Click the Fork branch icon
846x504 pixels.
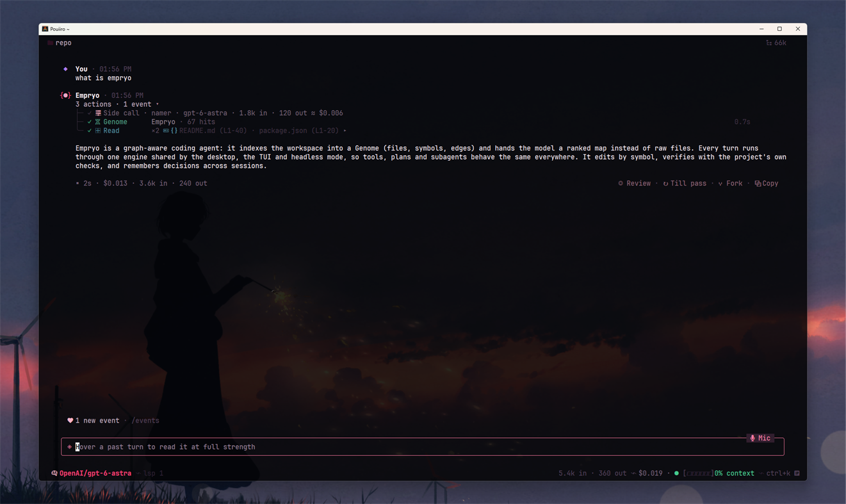pyautogui.click(x=720, y=183)
